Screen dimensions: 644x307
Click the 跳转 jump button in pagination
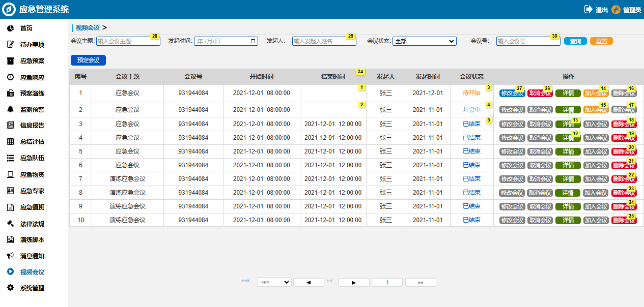421,282
